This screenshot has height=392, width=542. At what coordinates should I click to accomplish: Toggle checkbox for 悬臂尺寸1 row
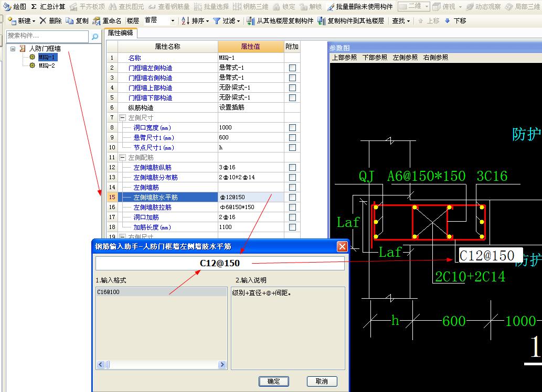(x=292, y=137)
